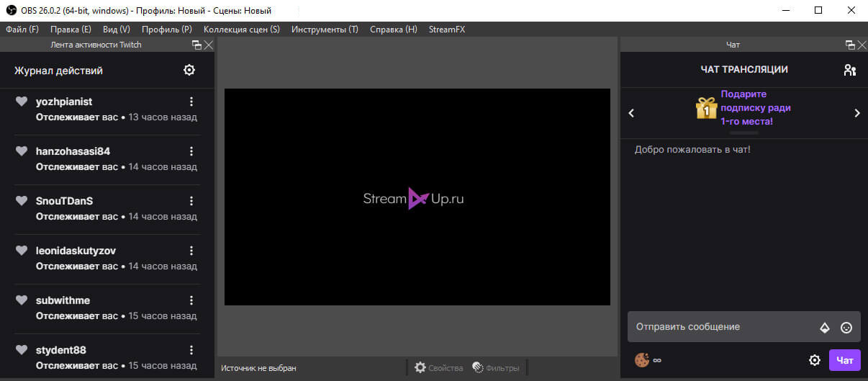
Task: Open options menu for SnouTDanS
Action: [x=191, y=201]
